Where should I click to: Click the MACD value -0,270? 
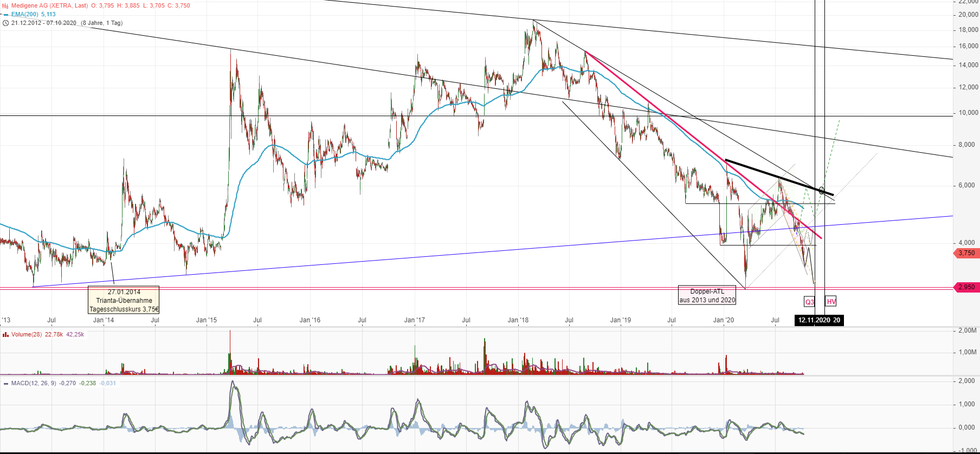pyautogui.click(x=68, y=384)
